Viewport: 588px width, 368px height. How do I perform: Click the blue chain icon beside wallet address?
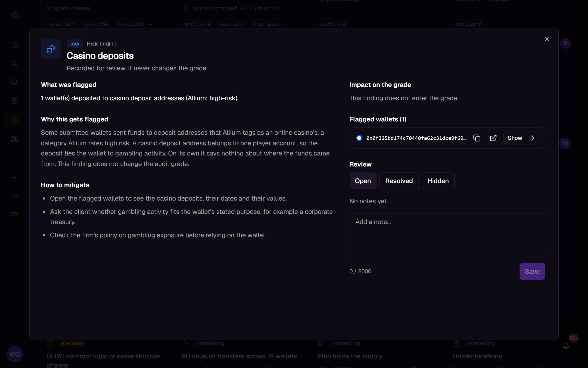(x=359, y=138)
